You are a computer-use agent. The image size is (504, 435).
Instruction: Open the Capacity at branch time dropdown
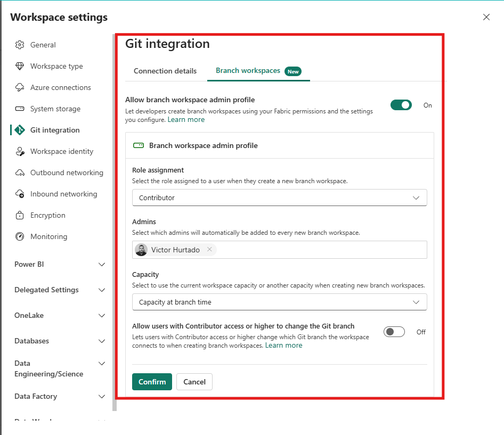pos(280,302)
